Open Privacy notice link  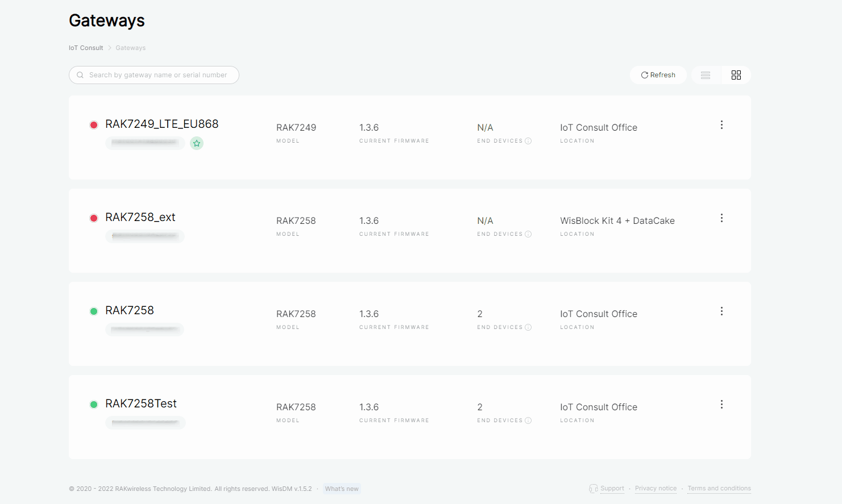pos(656,489)
